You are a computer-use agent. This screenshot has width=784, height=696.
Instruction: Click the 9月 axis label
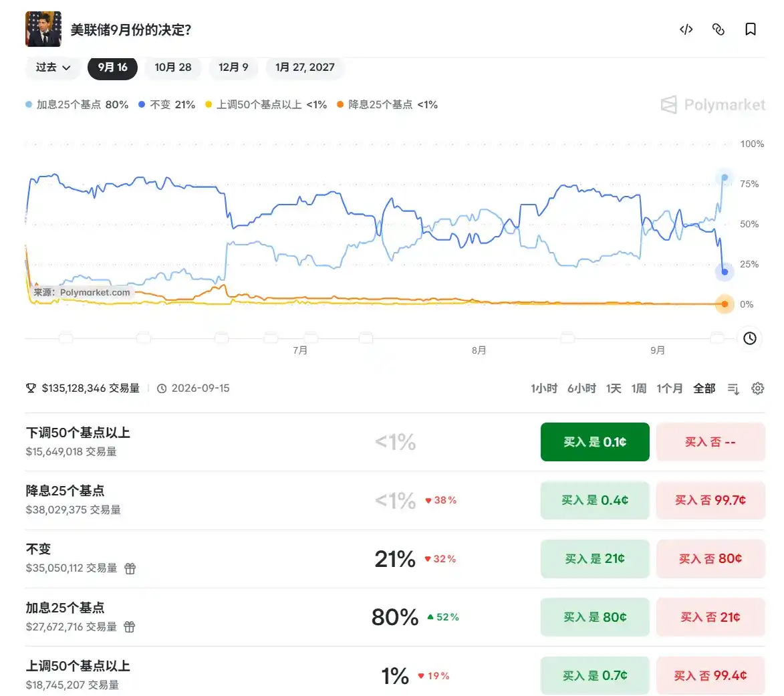(x=658, y=350)
